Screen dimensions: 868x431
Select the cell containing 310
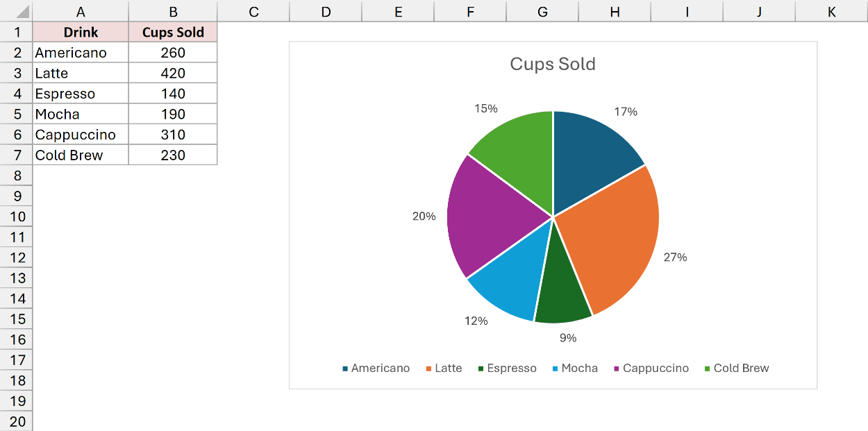(173, 135)
